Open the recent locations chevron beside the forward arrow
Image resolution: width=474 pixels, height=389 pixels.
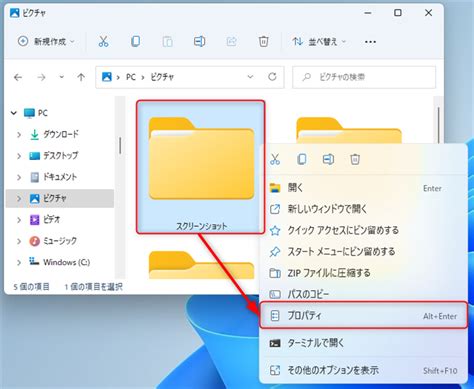(61, 77)
